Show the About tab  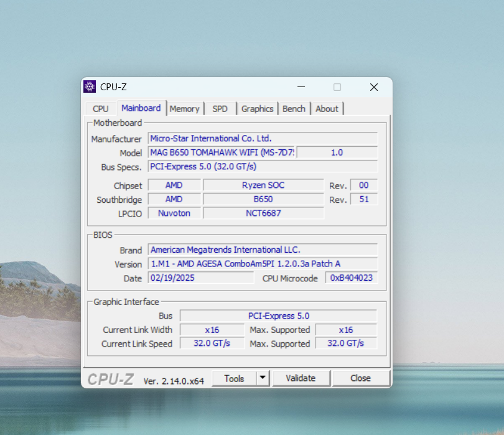pos(327,109)
